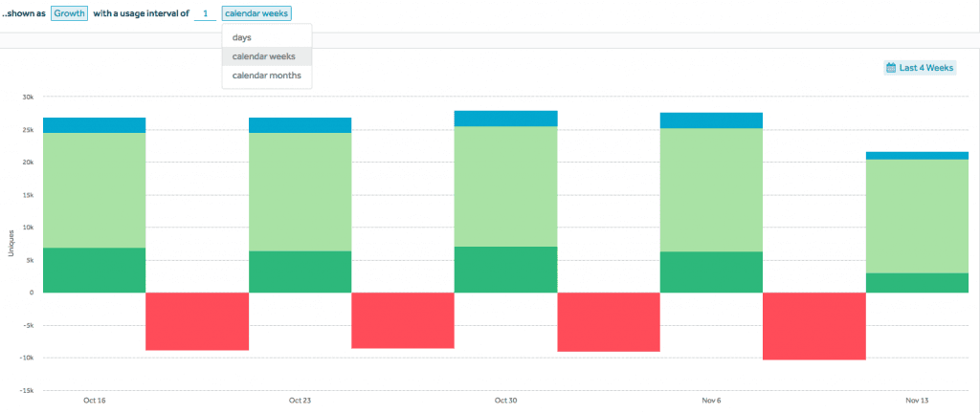Viewport: 980px width, 413px height.
Task: Focus the usage interval number field
Action: click(205, 13)
